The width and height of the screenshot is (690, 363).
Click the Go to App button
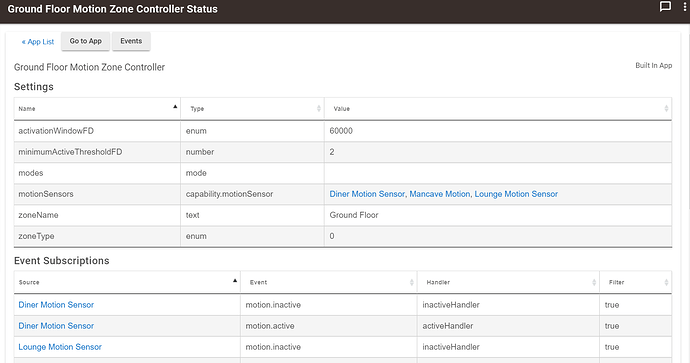point(85,41)
